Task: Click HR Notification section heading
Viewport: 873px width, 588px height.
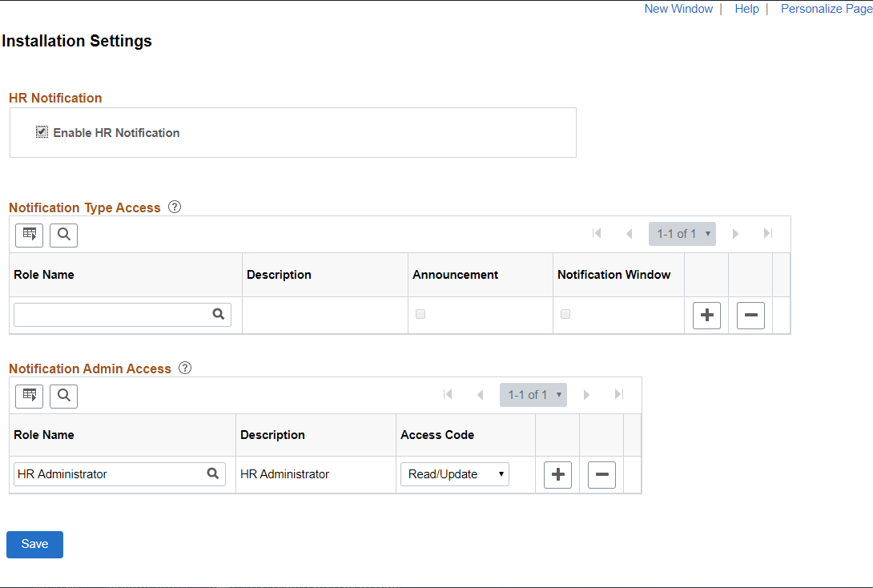Action: point(56,98)
